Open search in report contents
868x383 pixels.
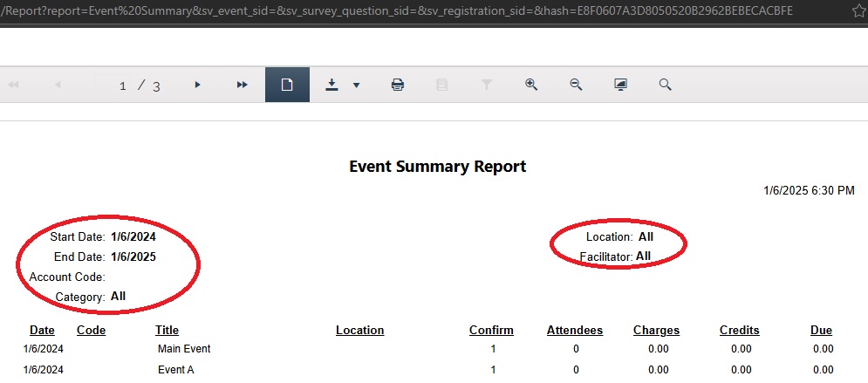tap(665, 85)
